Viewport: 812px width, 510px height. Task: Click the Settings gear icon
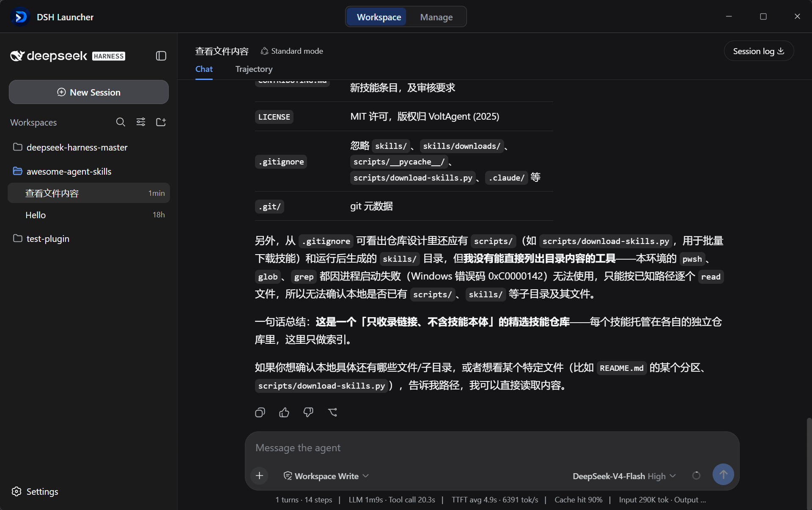(16, 491)
